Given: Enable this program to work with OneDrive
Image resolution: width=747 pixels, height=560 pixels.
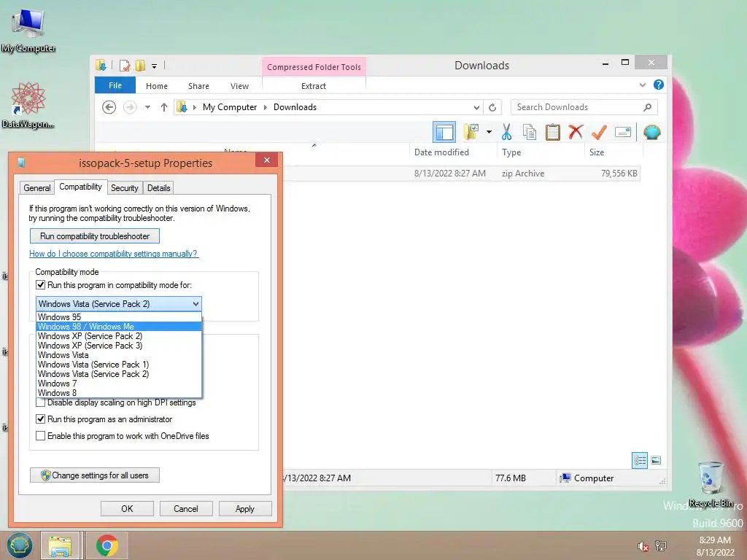Looking at the screenshot, I should (41, 436).
